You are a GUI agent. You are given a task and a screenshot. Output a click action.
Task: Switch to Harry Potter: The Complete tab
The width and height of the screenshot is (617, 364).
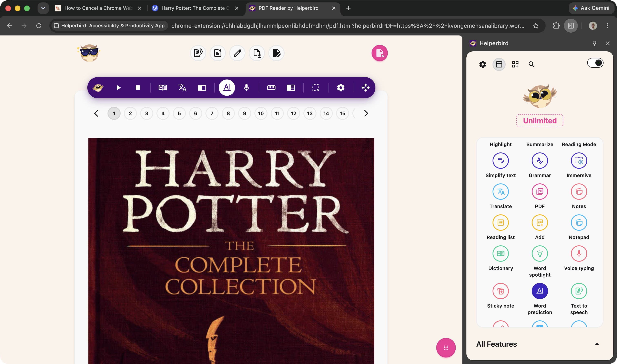coord(195,8)
